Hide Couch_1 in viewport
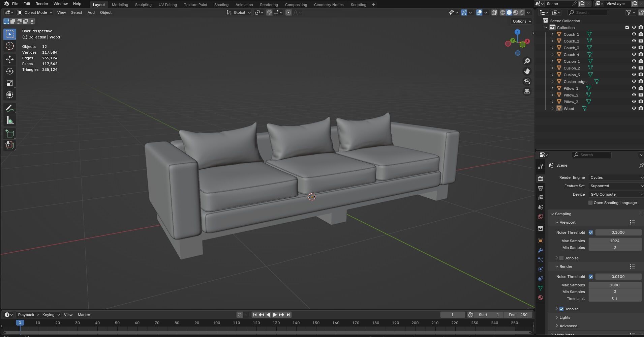 point(634,34)
